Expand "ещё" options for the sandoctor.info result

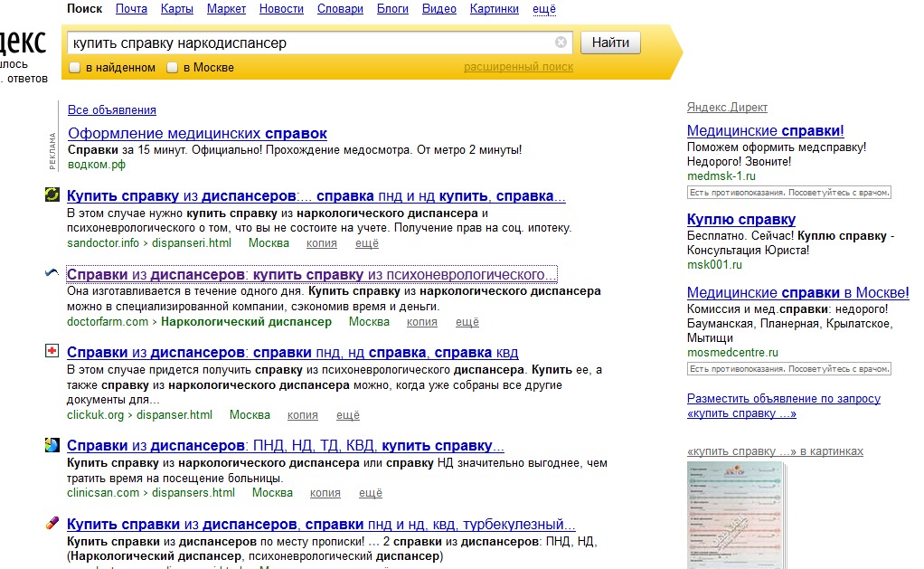[366, 243]
